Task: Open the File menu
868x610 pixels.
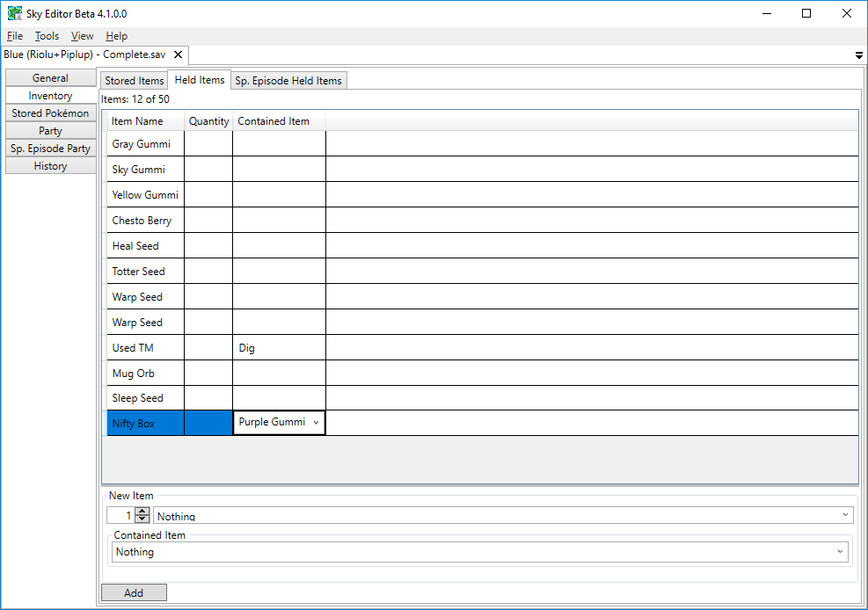Action: [15, 36]
